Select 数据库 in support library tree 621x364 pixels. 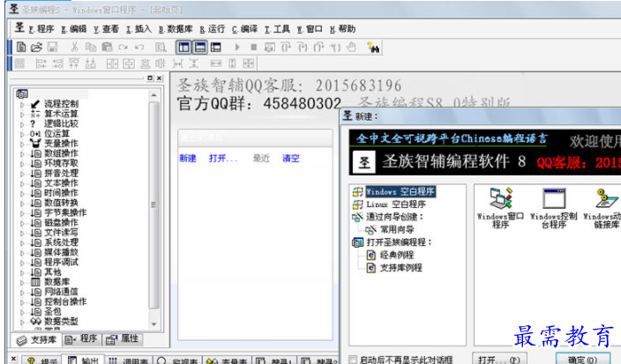pos(56,282)
